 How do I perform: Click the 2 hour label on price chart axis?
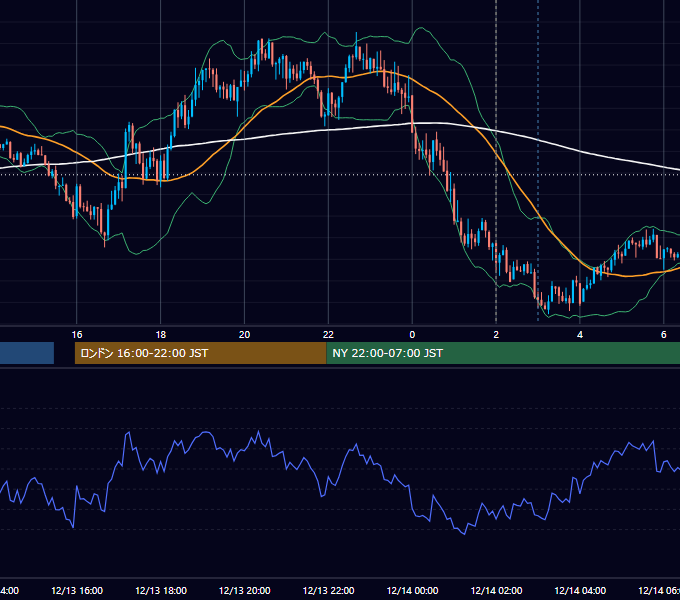click(496, 335)
